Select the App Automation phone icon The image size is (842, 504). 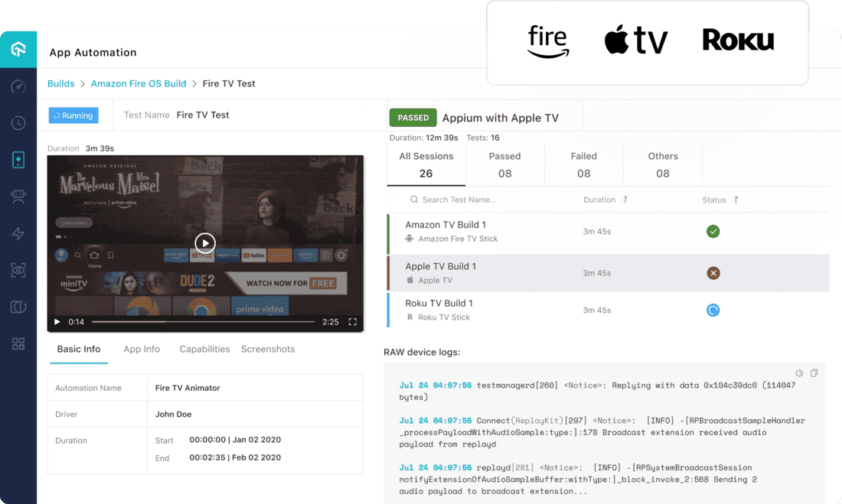(x=18, y=160)
